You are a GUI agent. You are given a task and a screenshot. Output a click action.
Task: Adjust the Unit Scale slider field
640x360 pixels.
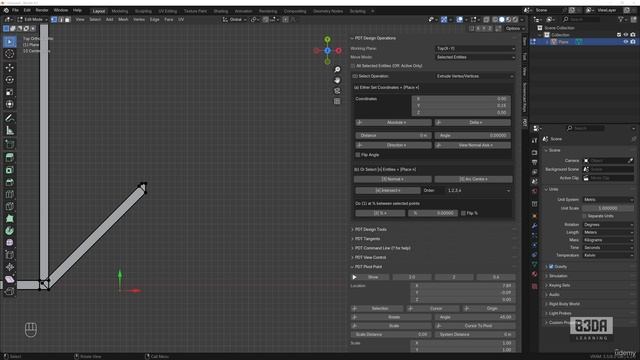(x=608, y=208)
